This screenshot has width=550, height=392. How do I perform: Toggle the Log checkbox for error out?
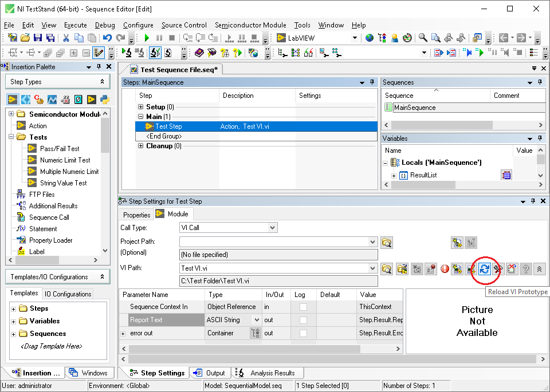(x=303, y=333)
